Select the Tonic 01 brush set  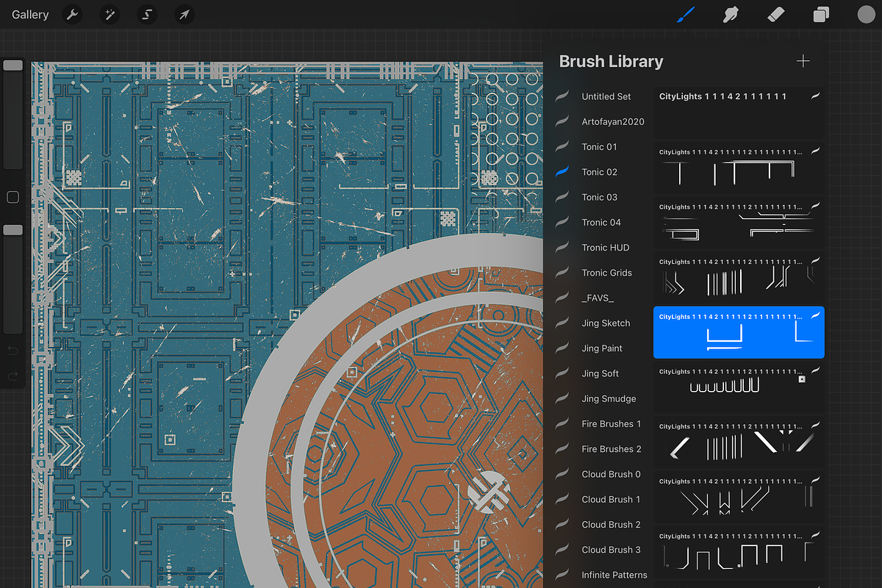tap(600, 146)
